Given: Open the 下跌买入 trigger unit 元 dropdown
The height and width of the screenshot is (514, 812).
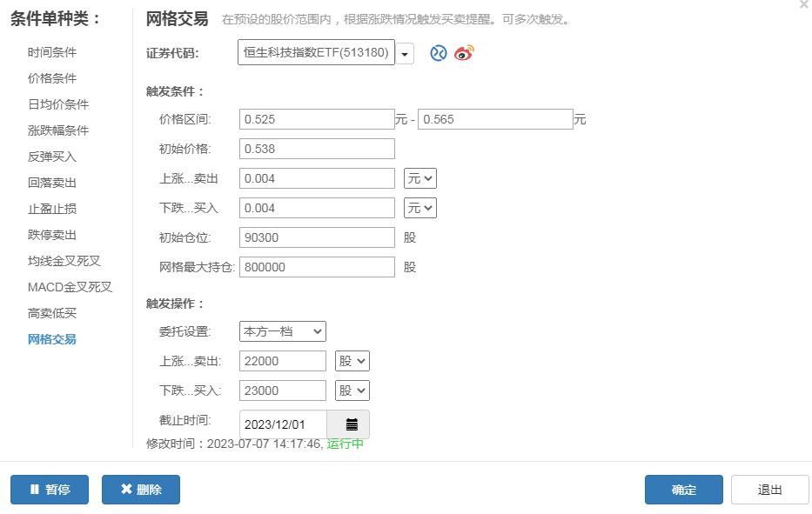Looking at the screenshot, I should (x=420, y=208).
